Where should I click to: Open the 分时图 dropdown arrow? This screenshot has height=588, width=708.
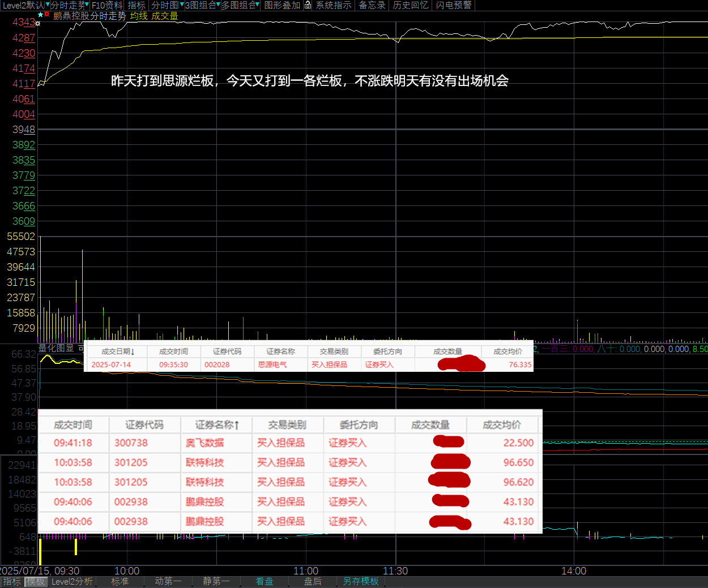click(182, 5)
